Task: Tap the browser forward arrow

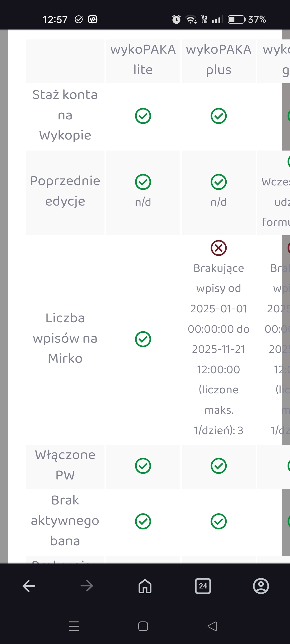Action: click(x=87, y=586)
